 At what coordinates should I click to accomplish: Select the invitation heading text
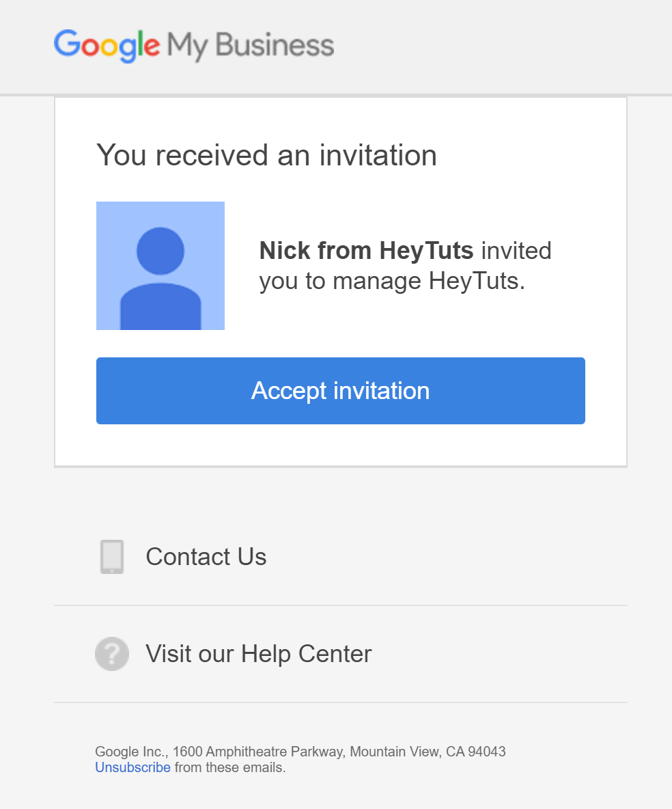click(267, 155)
